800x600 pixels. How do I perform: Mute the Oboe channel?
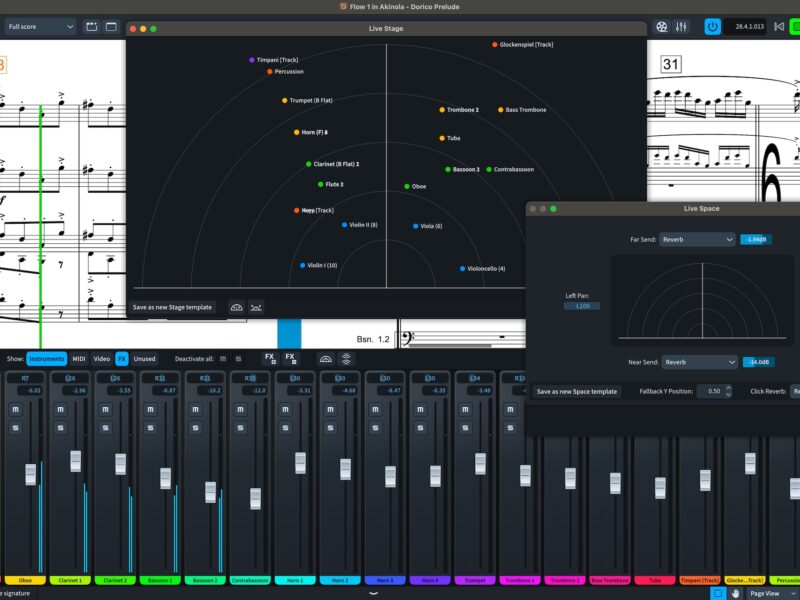15,410
